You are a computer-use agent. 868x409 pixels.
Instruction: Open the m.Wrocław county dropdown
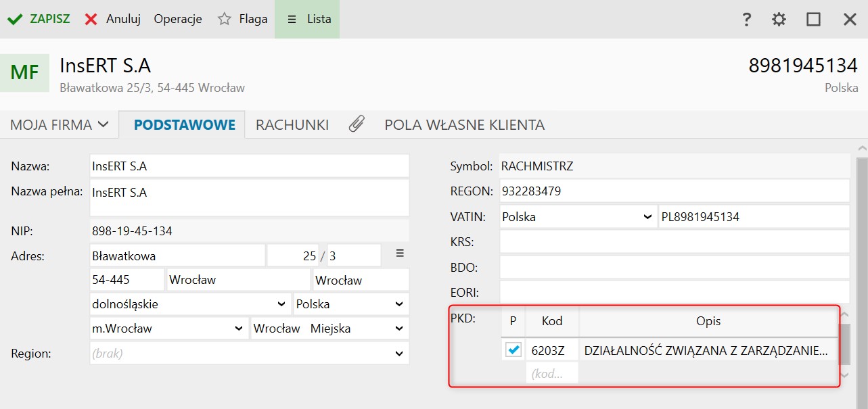click(238, 329)
